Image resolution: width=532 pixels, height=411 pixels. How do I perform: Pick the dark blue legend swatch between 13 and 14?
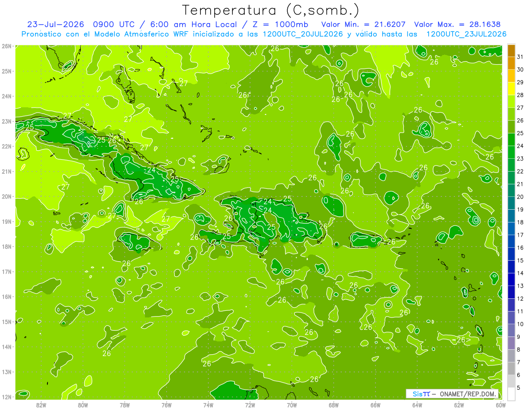pyautogui.click(x=511, y=279)
